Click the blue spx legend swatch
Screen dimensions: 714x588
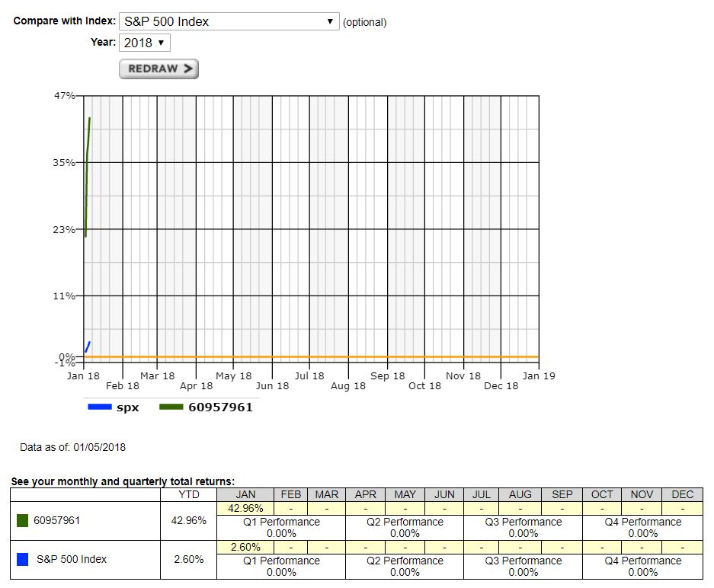[100, 407]
